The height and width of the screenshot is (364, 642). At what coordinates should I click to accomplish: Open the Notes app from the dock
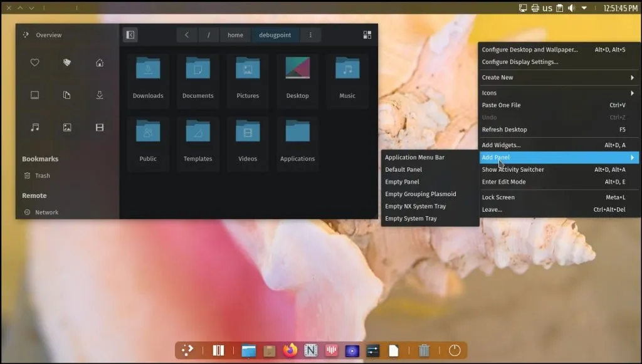311,350
